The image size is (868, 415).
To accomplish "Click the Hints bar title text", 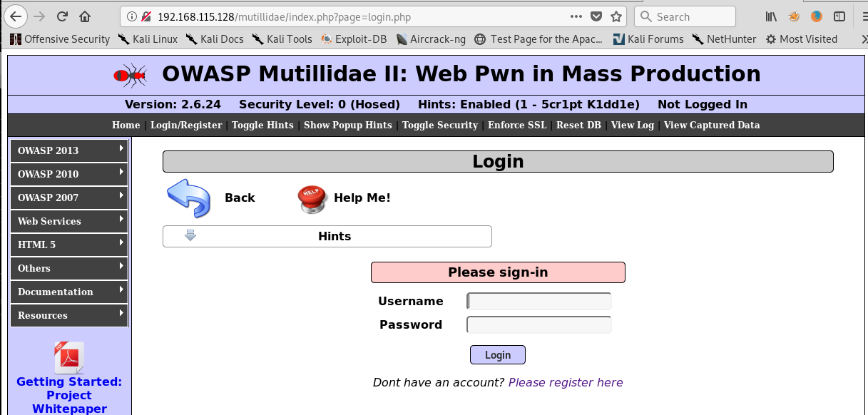I will pyautogui.click(x=335, y=236).
